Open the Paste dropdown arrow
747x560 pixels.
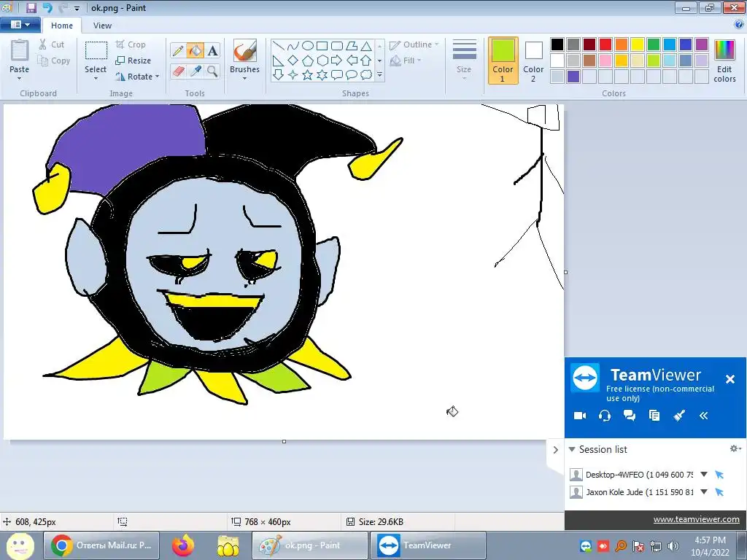coord(20,79)
